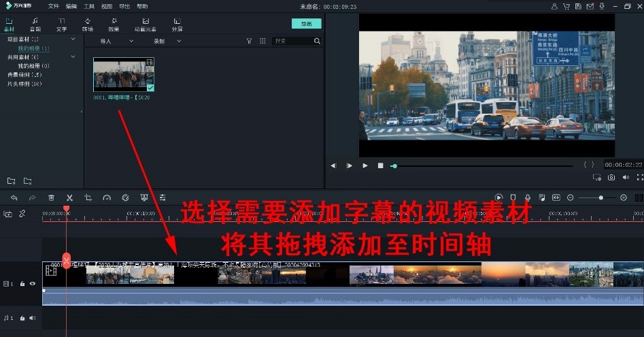This screenshot has width=644, height=337.
Task: Open the 编辑 menu
Action: (71, 6)
